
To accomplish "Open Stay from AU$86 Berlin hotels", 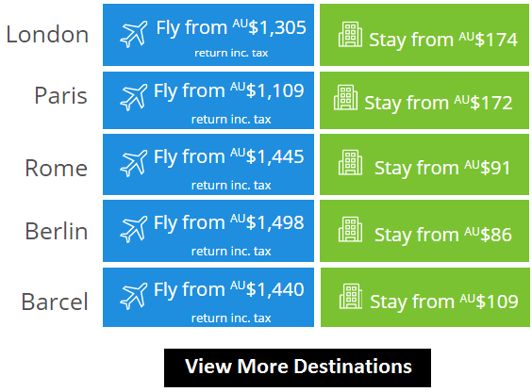I will click(424, 231).
